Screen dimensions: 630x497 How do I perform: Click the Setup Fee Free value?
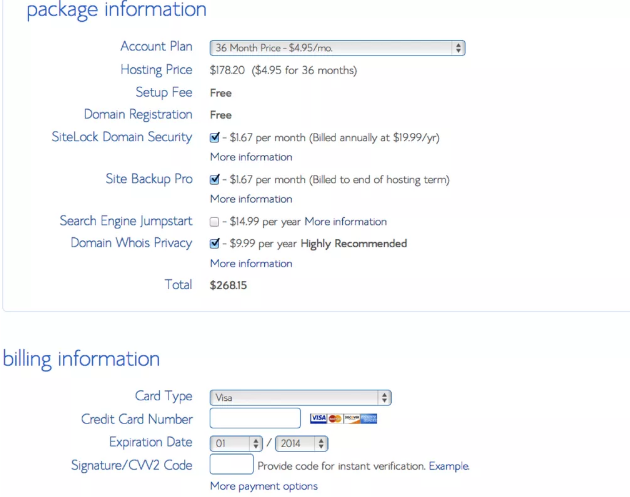(x=221, y=93)
